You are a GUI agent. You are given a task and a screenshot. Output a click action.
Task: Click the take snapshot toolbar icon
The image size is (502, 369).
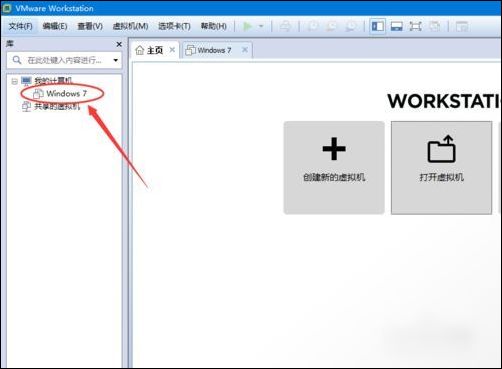313,26
